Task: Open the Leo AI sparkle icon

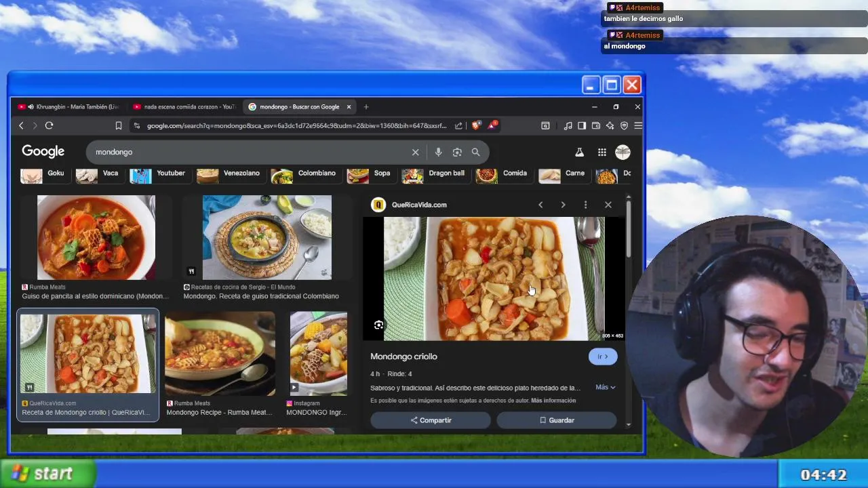Action: pyautogui.click(x=610, y=125)
